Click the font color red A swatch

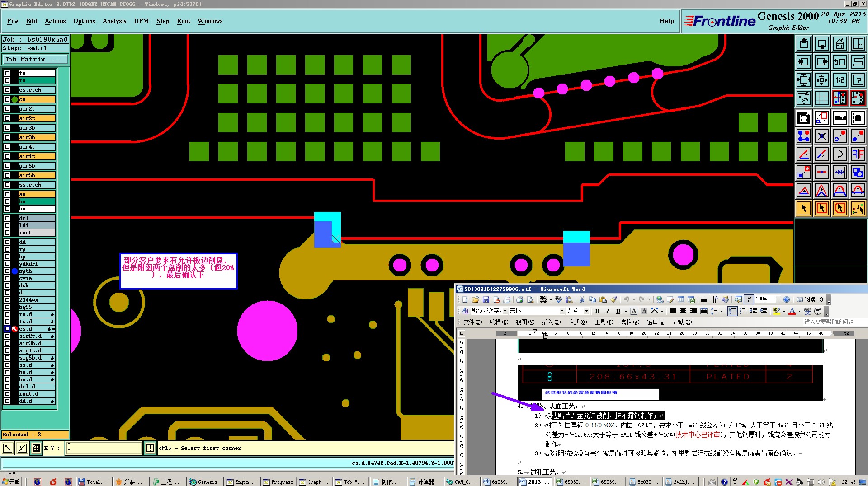point(792,311)
